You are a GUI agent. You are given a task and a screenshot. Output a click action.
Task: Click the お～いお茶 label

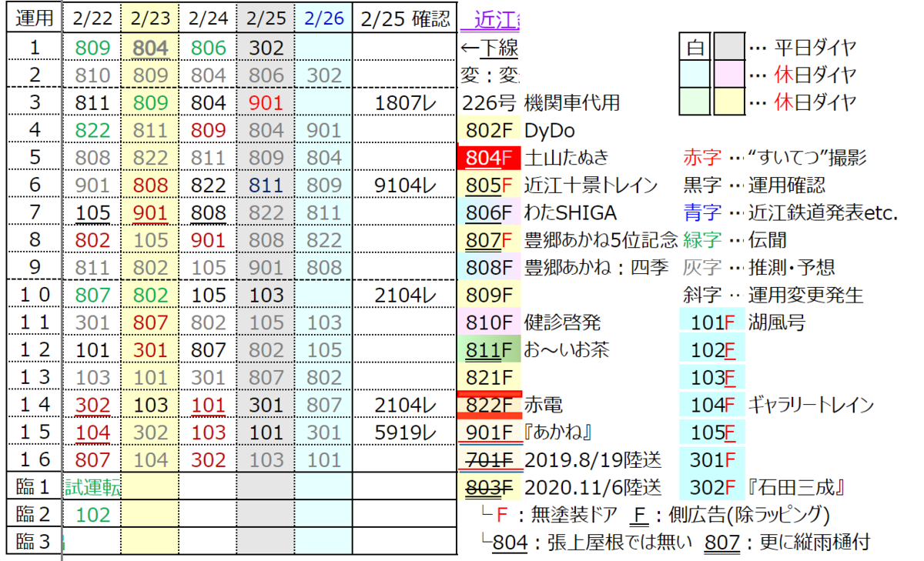click(567, 349)
